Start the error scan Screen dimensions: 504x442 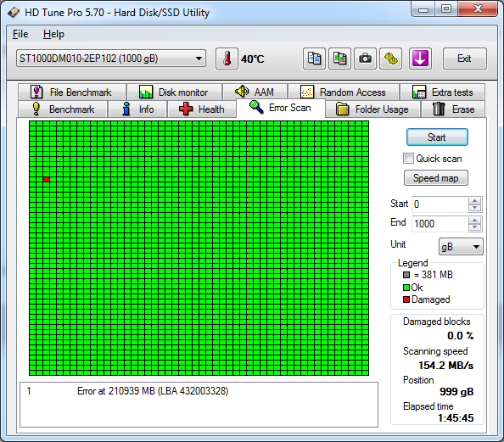(437, 137)
